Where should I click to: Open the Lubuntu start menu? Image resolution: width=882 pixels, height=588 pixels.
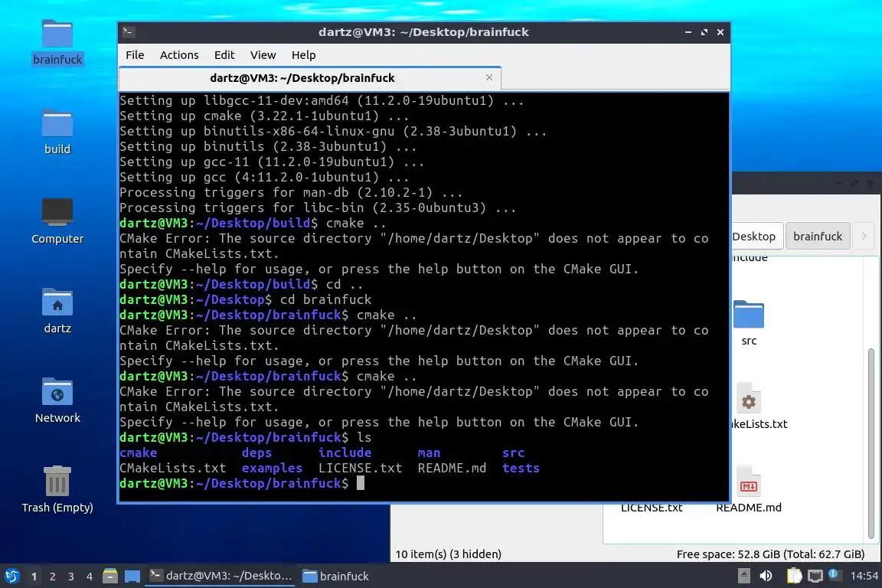[11, 576]
